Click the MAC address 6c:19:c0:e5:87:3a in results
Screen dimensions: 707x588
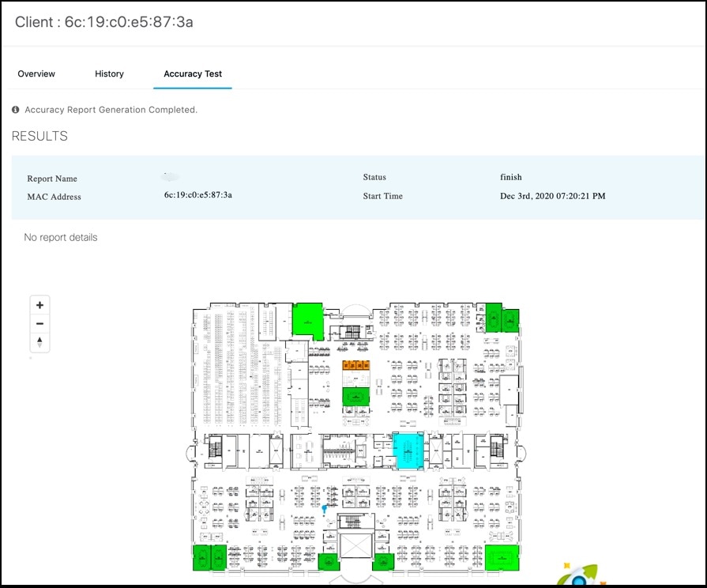coord(200,194)
